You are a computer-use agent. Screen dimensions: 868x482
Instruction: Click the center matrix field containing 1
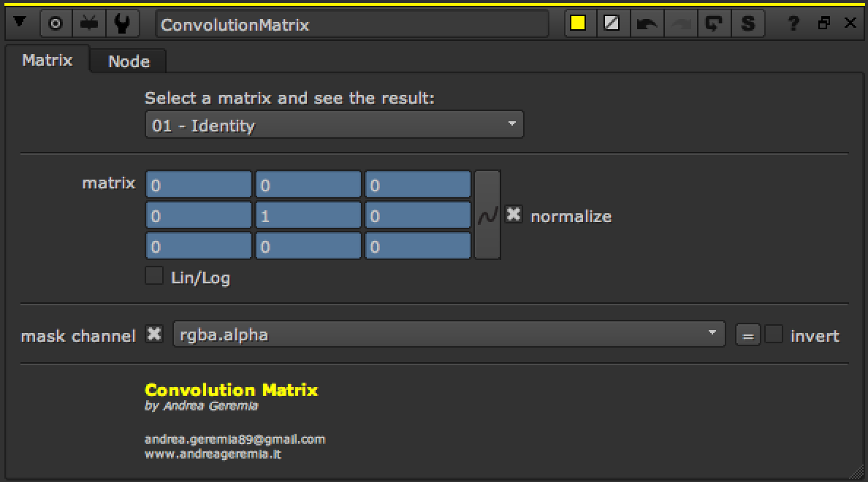[x=308, y=215]
